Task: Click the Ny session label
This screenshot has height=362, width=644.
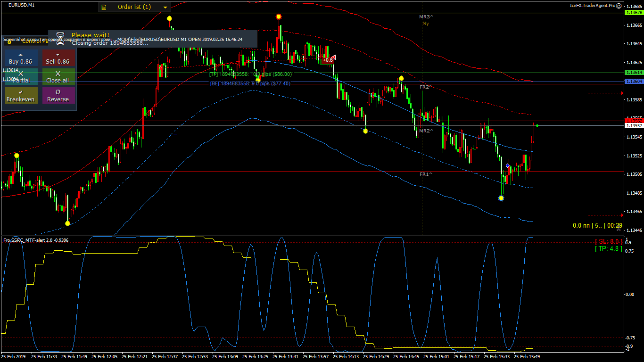Action: click(426, 23)
